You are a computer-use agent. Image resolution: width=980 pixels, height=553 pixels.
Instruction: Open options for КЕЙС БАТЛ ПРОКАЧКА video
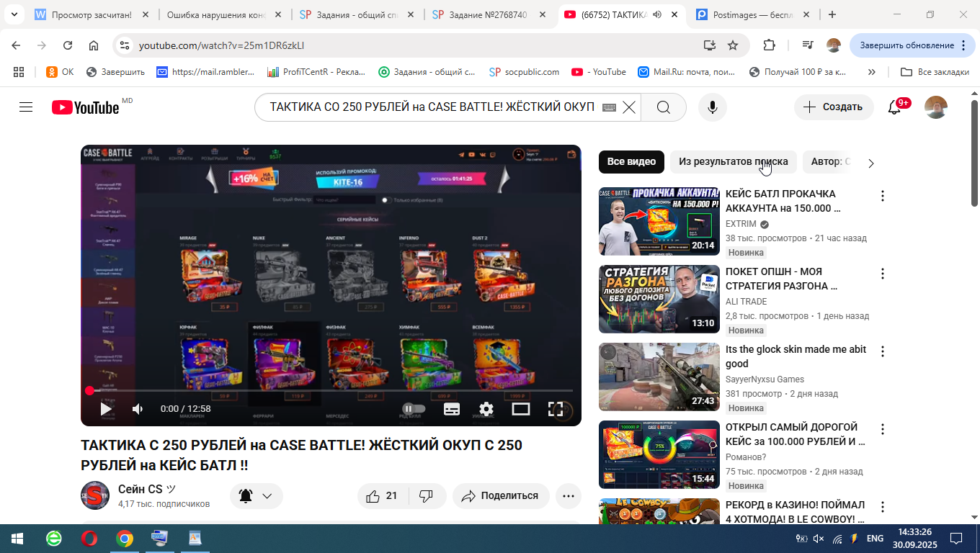(882, 196)
